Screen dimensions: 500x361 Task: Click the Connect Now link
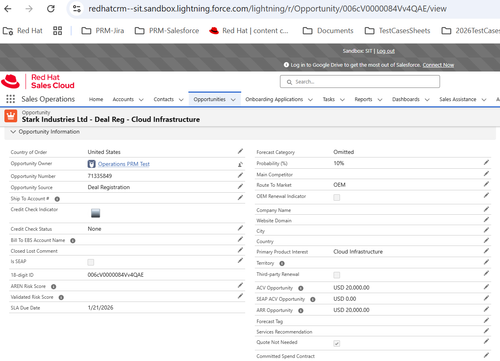[x=438, y=65]
